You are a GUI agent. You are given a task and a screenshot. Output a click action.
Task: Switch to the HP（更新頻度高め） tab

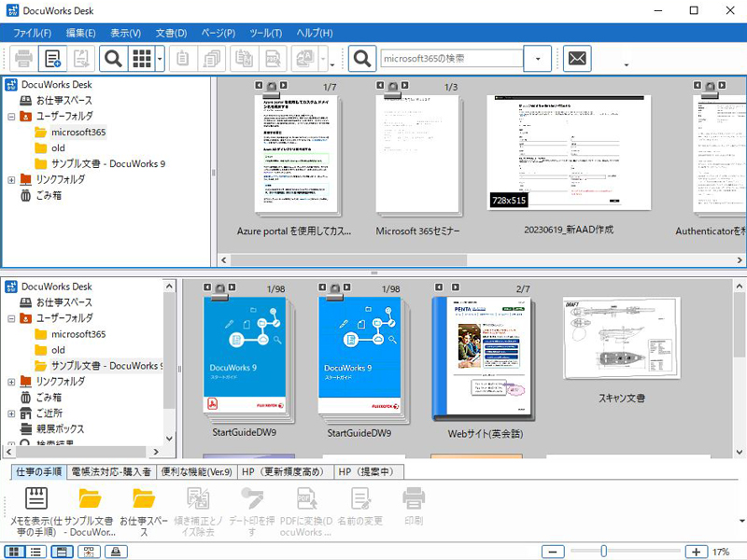(x=286, y=471)
